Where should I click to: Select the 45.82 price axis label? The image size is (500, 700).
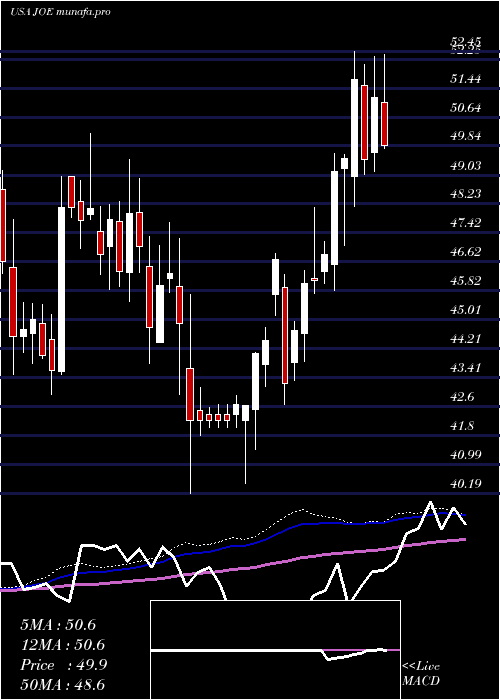click(x=466, y=281)
